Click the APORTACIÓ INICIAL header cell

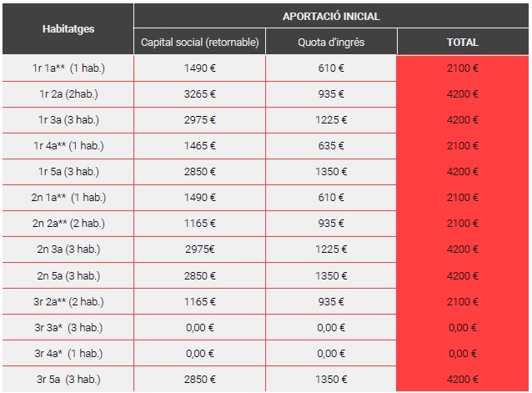pyautogui.click(x=331, y=16)
